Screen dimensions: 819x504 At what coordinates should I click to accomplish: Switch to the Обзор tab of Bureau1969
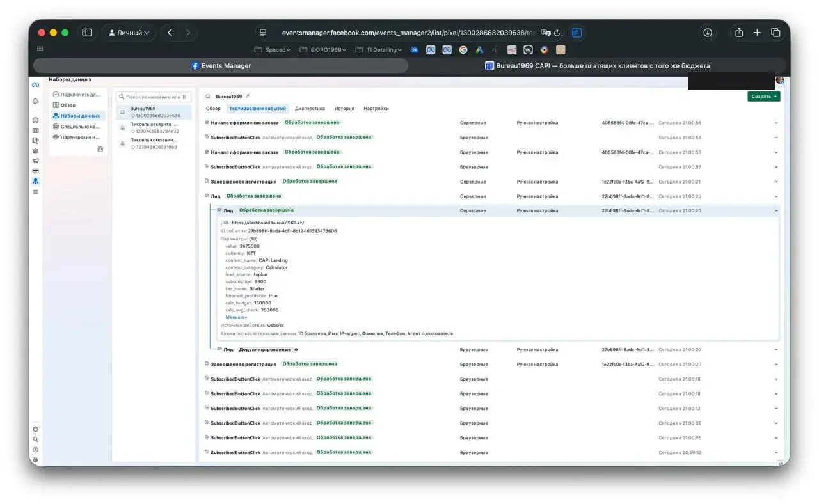point(213,109)
